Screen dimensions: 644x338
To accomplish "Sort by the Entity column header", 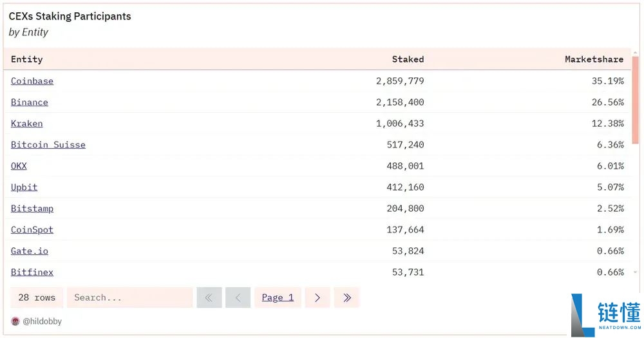I will click(26, 59).
